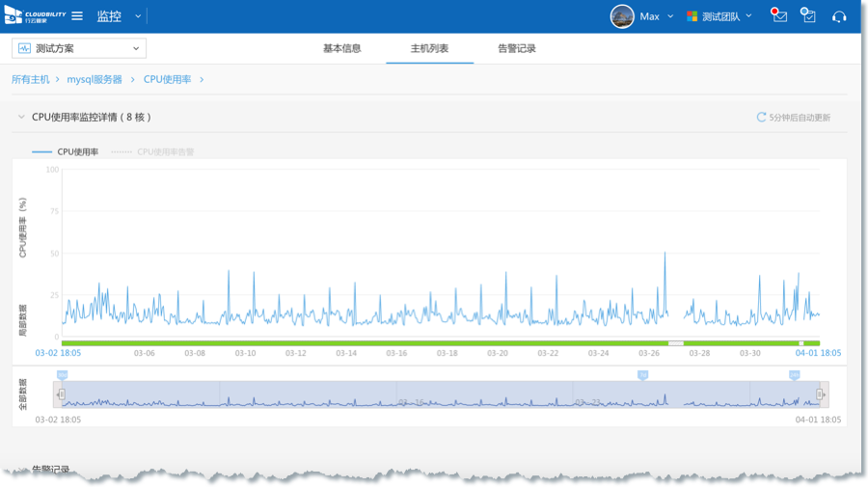This screenshot has height=487, width=868.
Task: Open the 测试方案 combo box
Action: coord(79,48)
